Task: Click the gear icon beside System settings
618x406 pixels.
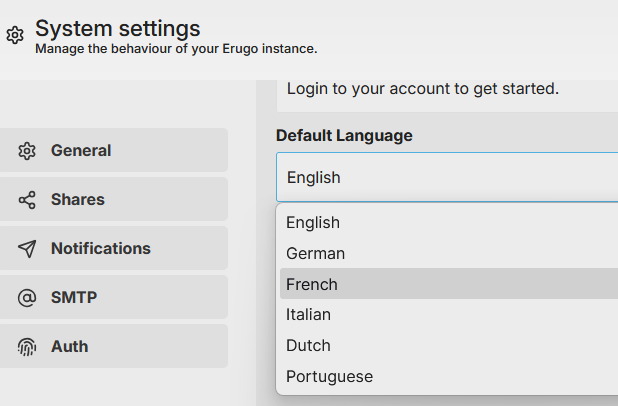Action: pyautogui.click(x=15, y=36)
